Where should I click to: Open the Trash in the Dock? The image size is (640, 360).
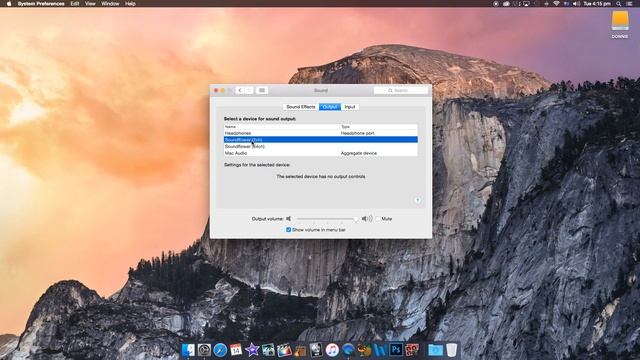point(451,350)
